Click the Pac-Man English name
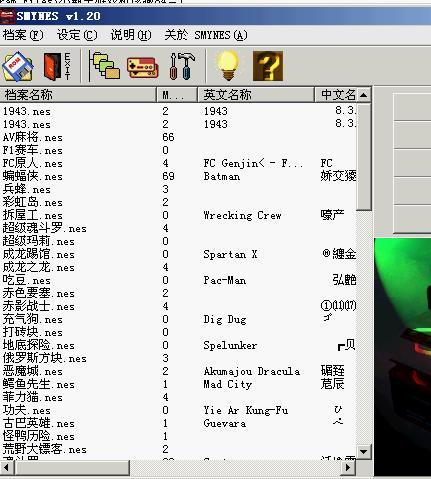431x479 pixels. click(225, 280)
